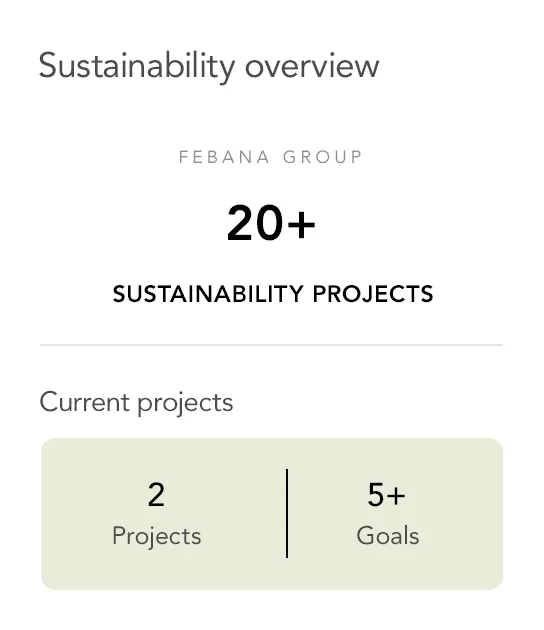Image resolution: width=544 pixels, height=630 pixels.
Task: Click the 20+ projects figure
Action: [x=271, y=223]
